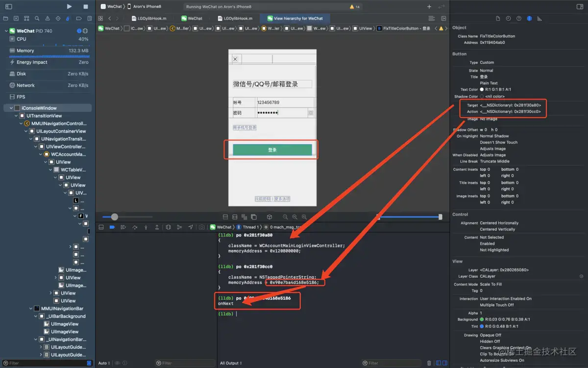
Task: Open the Auto variables scope dropdown
Action: (104, 363)
